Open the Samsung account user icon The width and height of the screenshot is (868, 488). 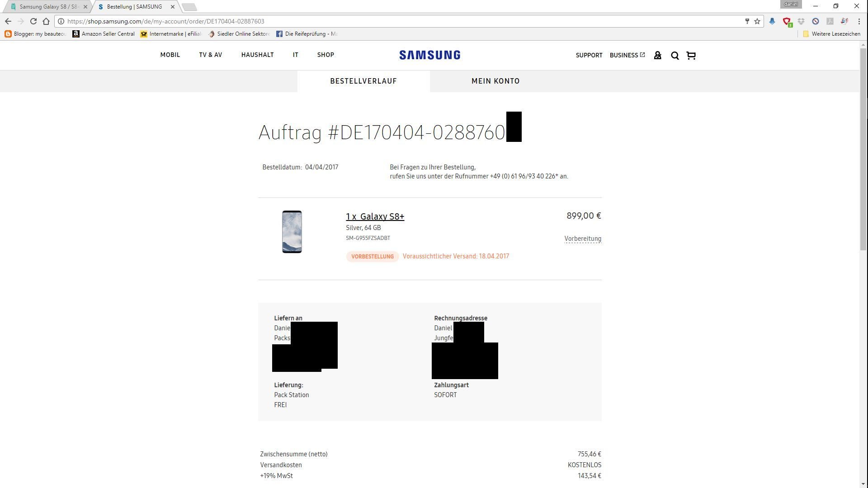658,55
